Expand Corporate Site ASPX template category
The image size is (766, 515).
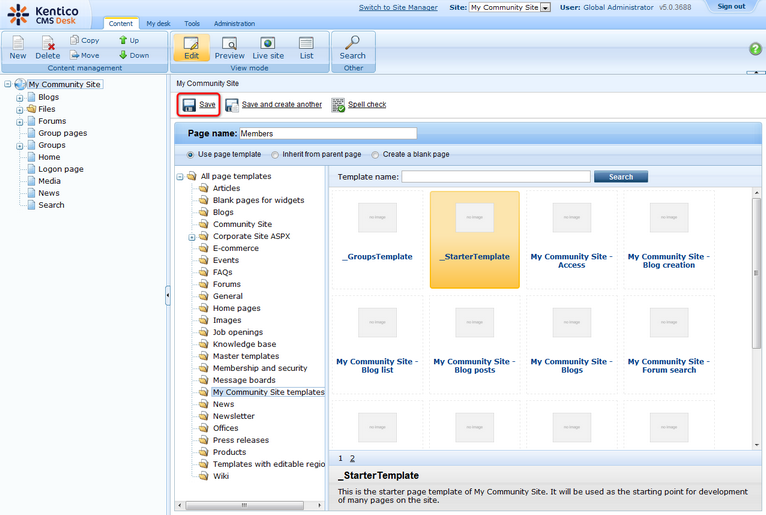(x=191, y=237)
